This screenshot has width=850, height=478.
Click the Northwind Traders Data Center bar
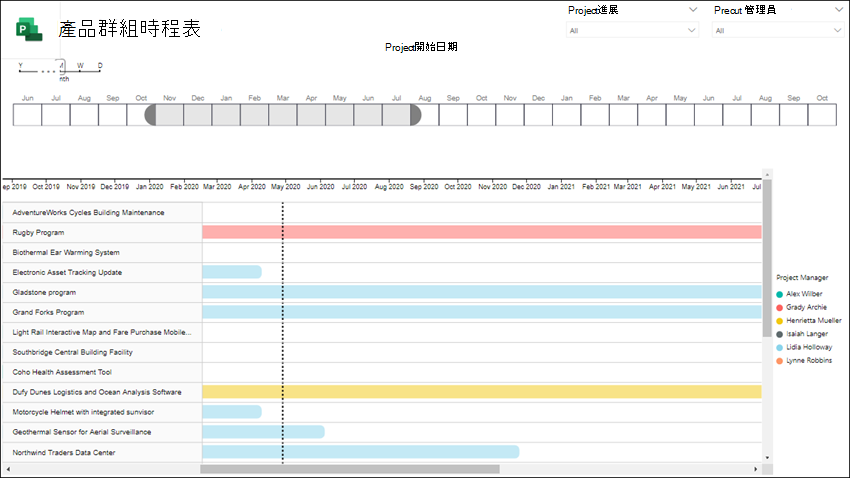coord(361,452)
